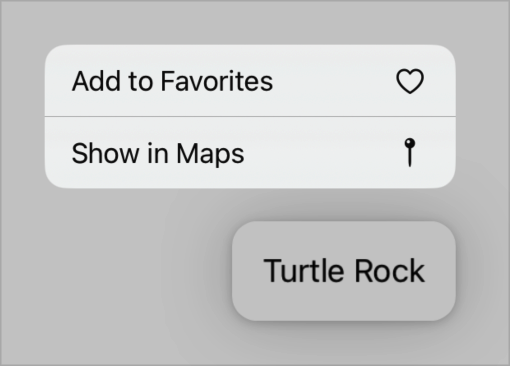
Task: Open Maps using the pin icon
Action: tap(410, 152)
